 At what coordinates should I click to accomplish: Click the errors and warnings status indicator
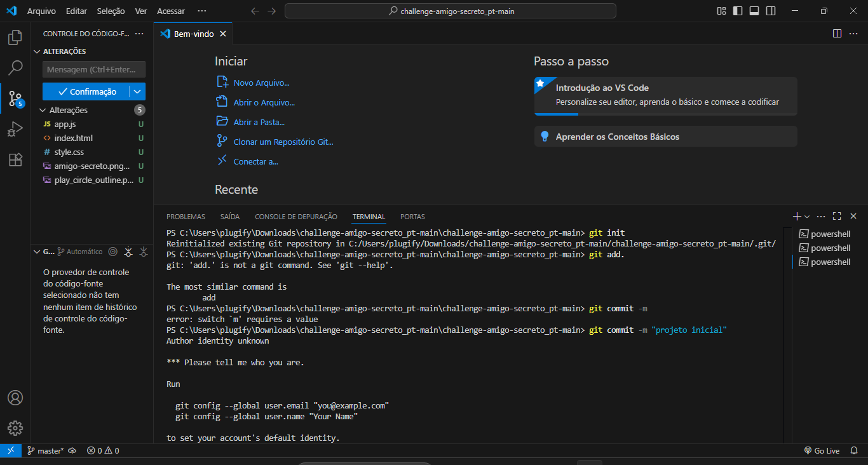point(103,451)
